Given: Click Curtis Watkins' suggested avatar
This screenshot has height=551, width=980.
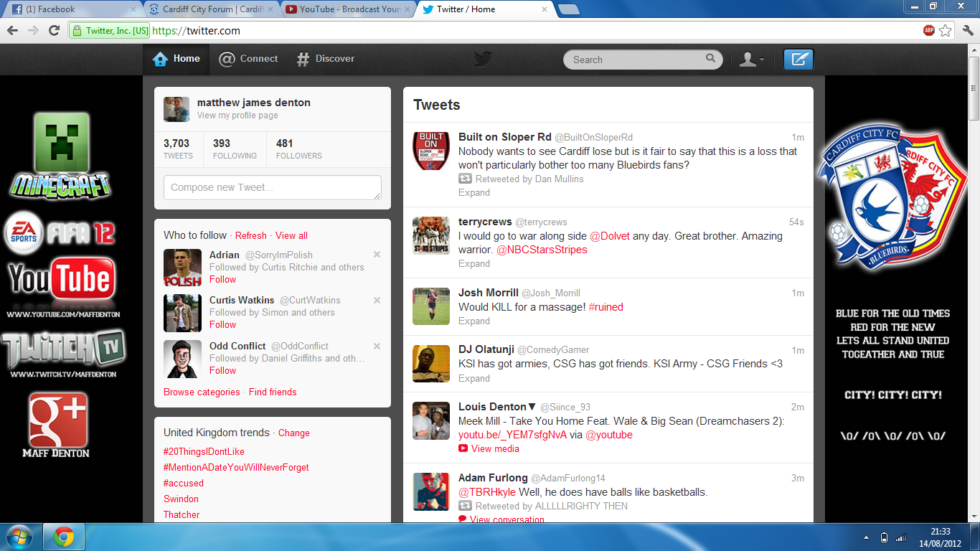Looking at the screenshot, I should click(x=182, y=313).
